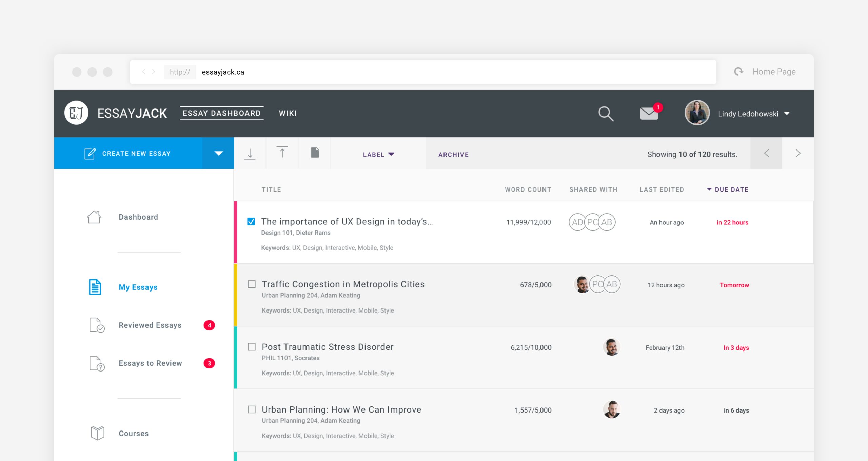Image resolution: width=868 pixels, height=461 pixels.
Task: Uncheck the UX Design essay checkbox
Action: click(251, 222)
